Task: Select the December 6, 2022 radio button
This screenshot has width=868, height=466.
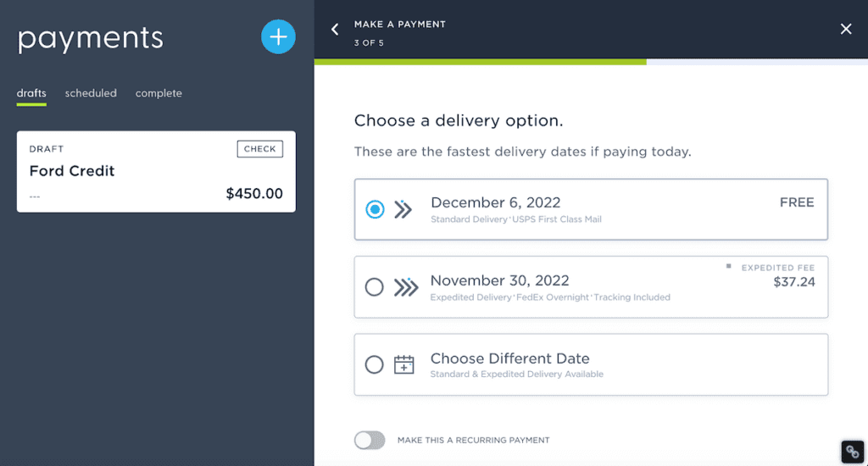Action: pyautogui.click(x=375, y=209)
